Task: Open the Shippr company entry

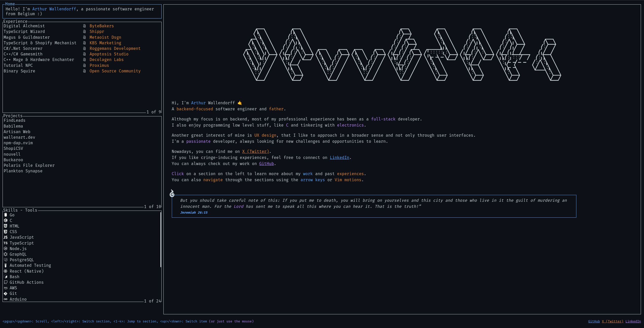Action: tap(97, 32)
